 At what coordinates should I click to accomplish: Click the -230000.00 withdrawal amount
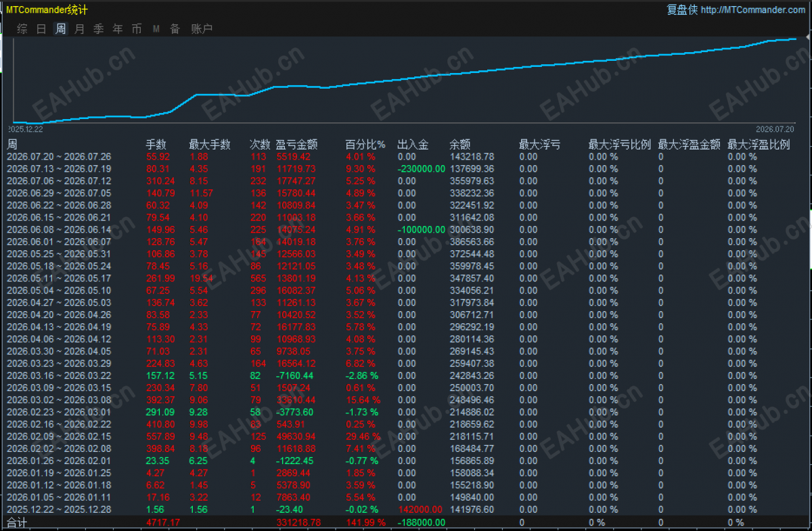(x=421, y=168)
